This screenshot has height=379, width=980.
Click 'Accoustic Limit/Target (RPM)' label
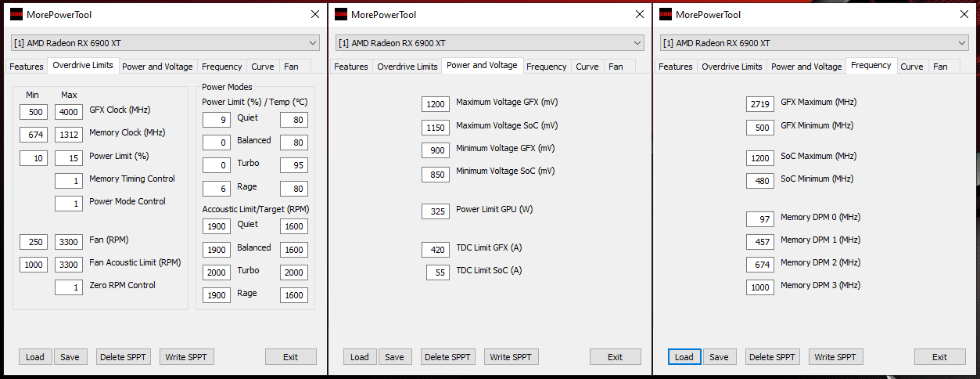tap(257, 209)
